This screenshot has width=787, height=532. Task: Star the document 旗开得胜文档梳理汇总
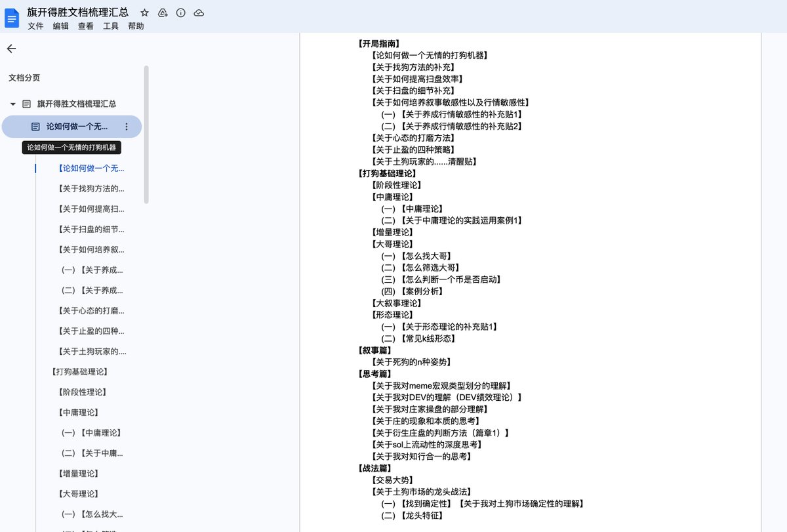click(x=144, y=12)
